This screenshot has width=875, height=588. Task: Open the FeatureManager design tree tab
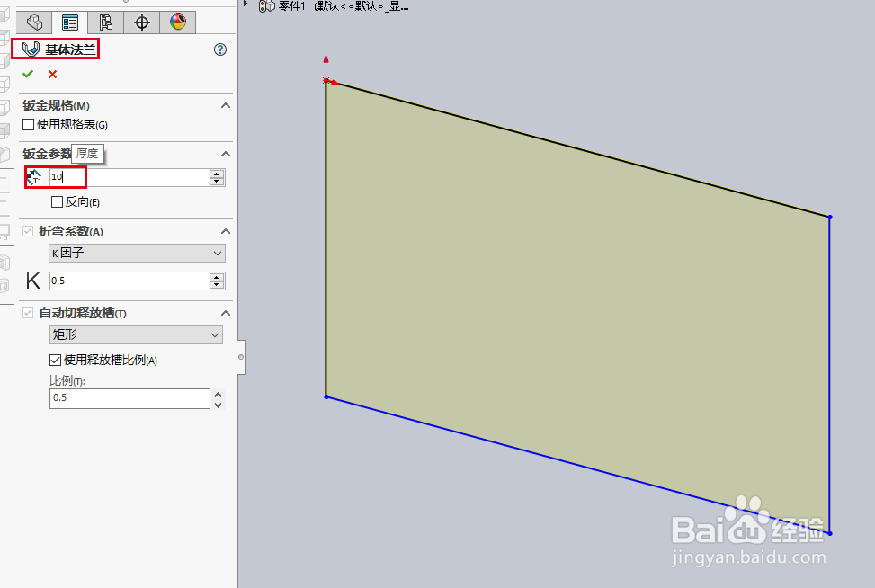(33, 22)
